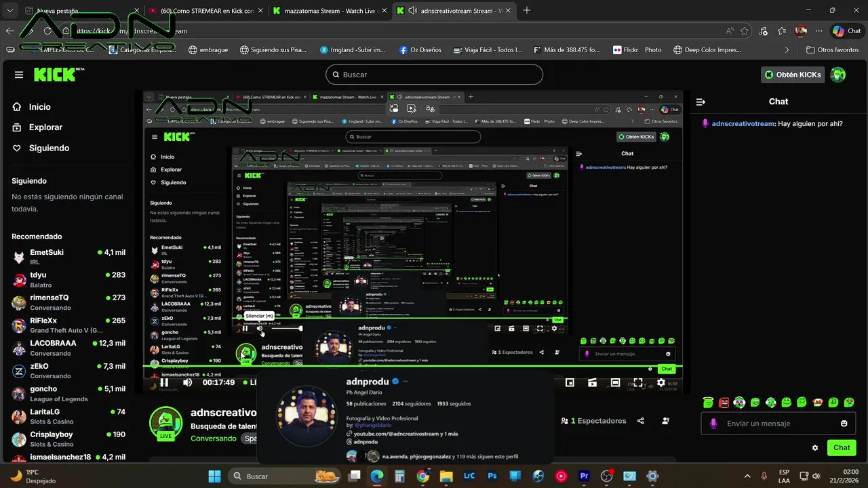Insert the brown dog-face emote
868x488 pixels.
(818, 403)
